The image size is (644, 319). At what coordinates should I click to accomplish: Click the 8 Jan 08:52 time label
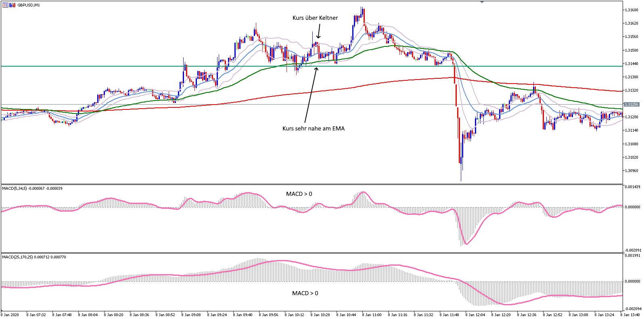(x=165, y=315)
